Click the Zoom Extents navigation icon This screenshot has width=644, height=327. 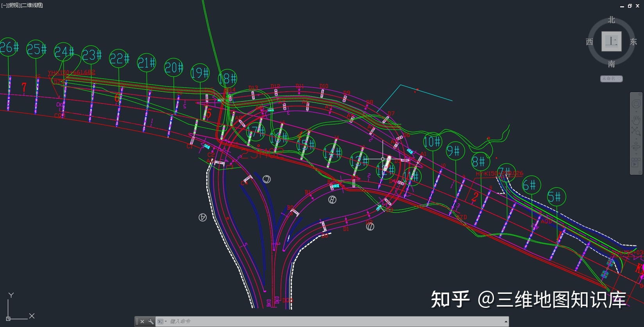[636, 131]
